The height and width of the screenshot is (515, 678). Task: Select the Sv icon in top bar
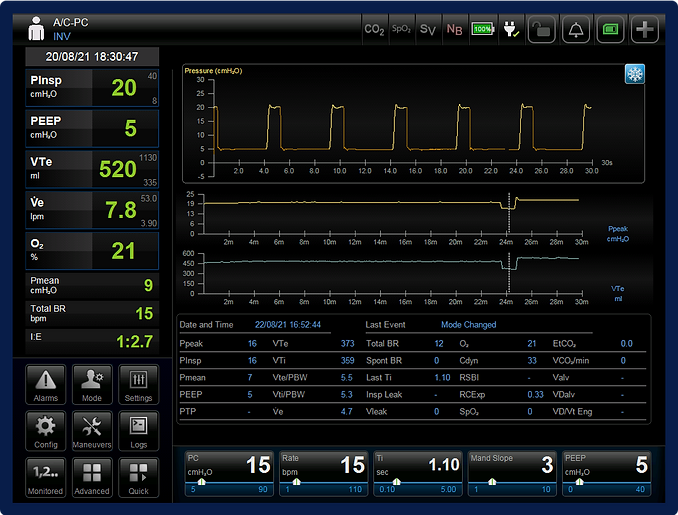(x=428, y=29)
